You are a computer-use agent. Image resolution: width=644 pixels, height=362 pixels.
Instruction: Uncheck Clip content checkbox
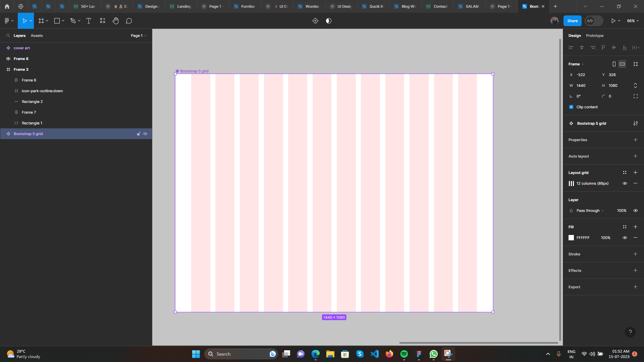[x=571, y=107]
